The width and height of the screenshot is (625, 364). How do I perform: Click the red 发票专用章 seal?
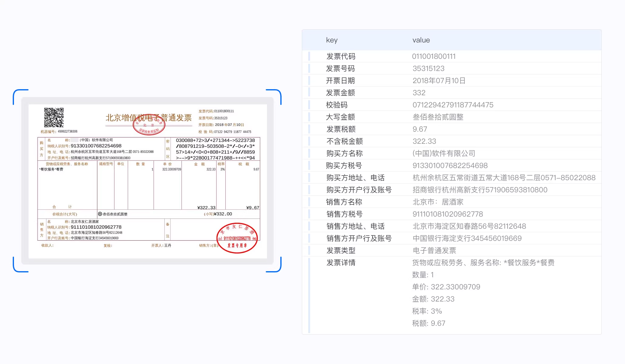(237, 238)
